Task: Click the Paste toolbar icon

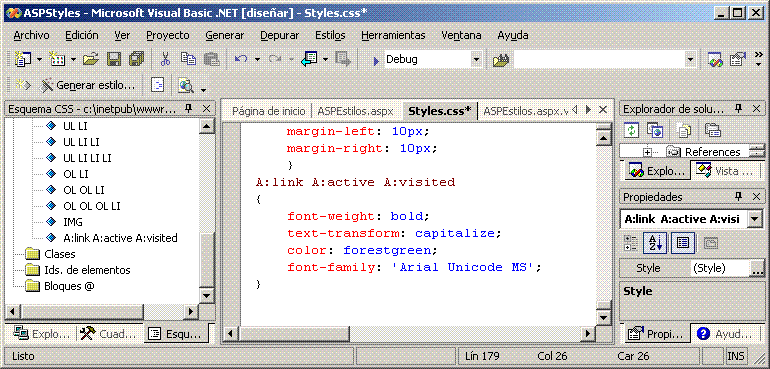Action: tap(211, 59)
